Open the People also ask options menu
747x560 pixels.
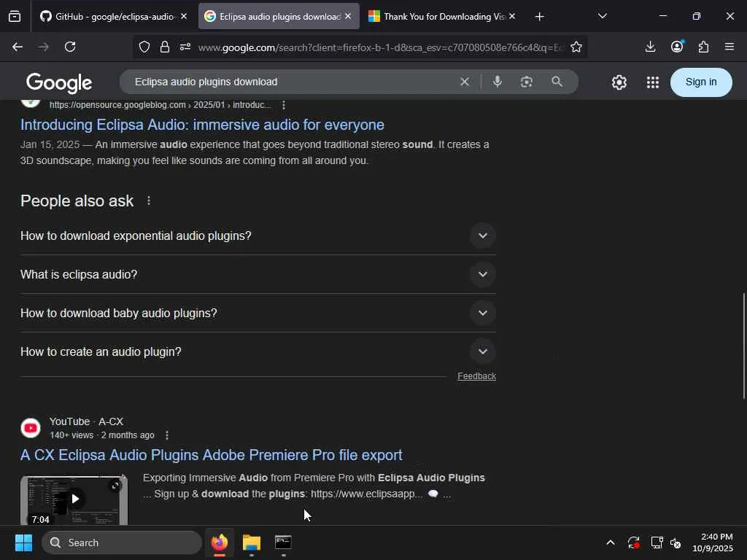[149, 201]
